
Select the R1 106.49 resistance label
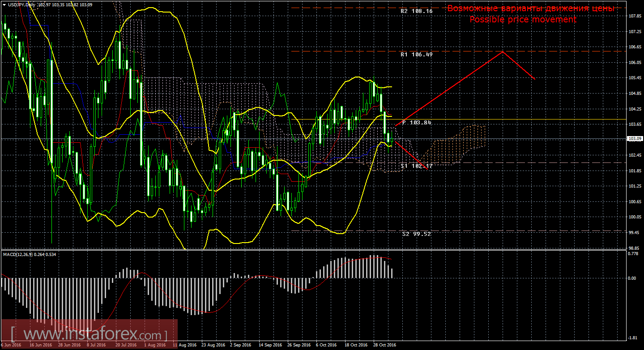(416, 54)
